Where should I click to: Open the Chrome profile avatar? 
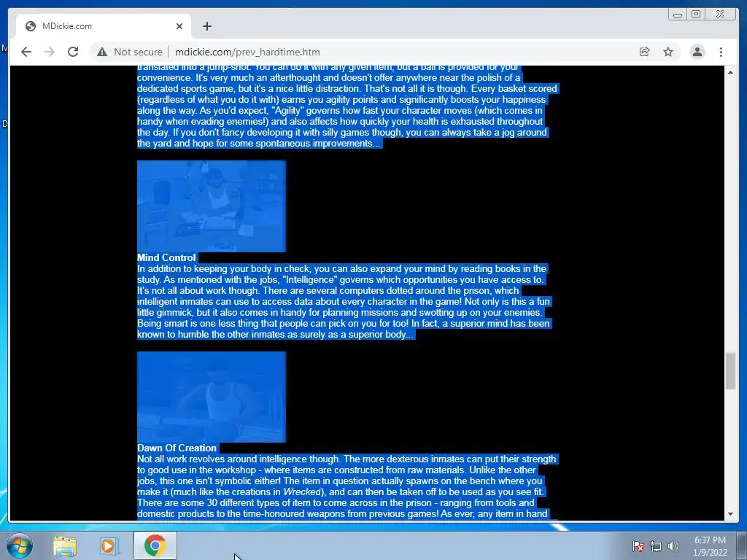point(697,52)
